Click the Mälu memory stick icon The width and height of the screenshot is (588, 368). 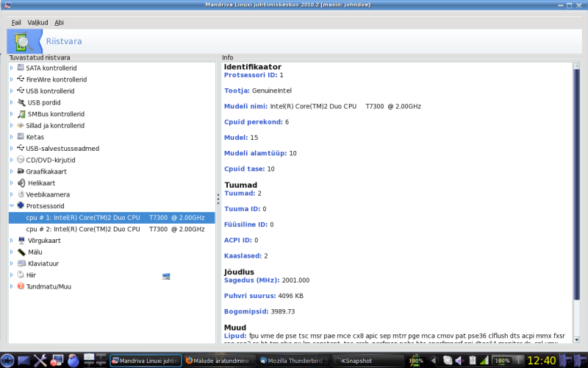click(21, 252)
